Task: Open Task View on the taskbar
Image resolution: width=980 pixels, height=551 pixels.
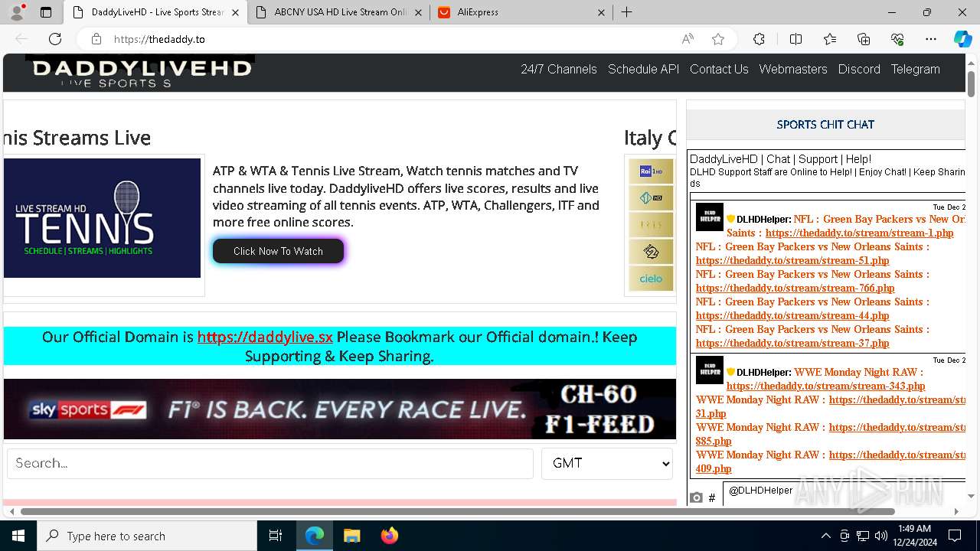Action: pos(276,536)
